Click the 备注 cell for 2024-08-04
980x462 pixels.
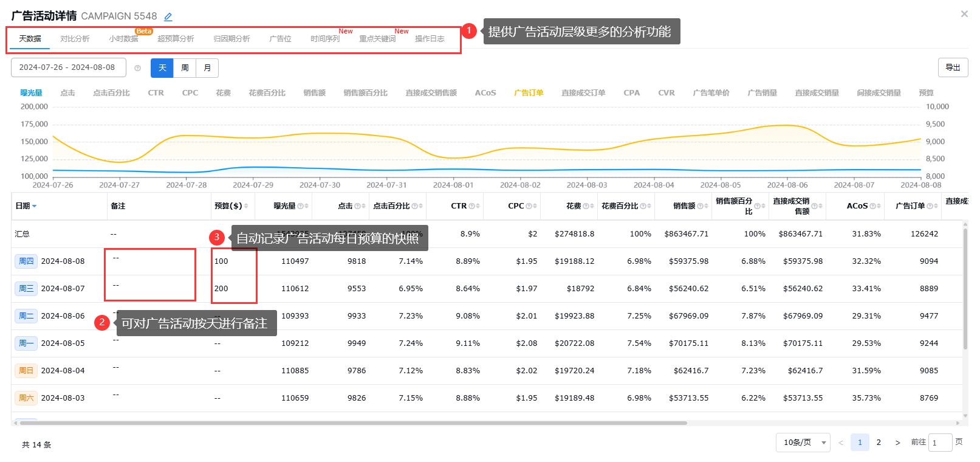click(159, 371)
